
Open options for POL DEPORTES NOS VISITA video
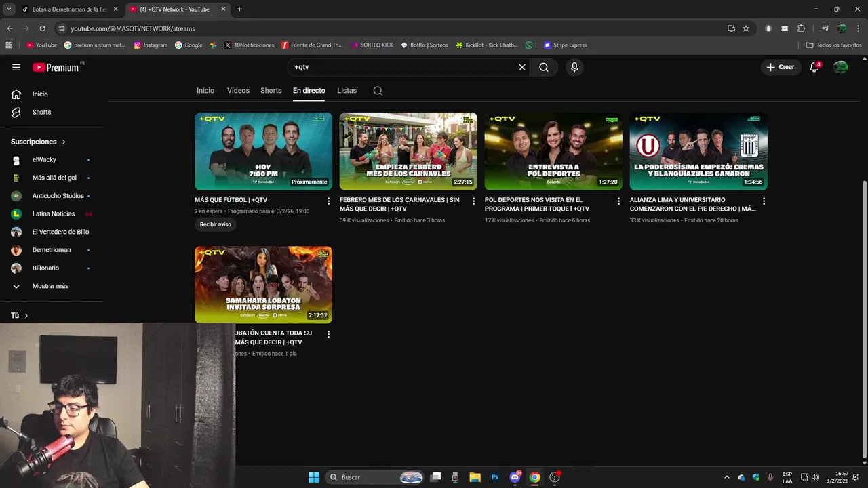618,201
